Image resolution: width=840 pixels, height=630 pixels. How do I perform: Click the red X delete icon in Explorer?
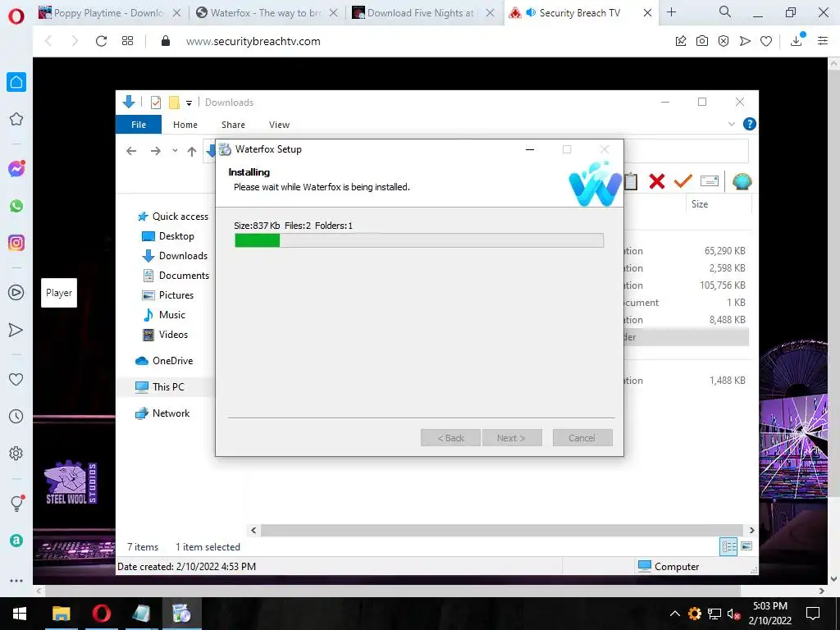657,181
